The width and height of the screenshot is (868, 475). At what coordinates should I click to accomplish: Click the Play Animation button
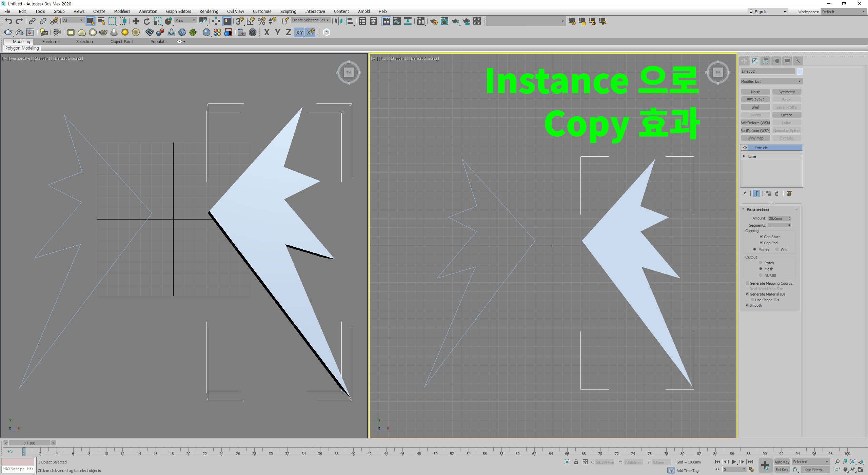(x=734, y=462)
